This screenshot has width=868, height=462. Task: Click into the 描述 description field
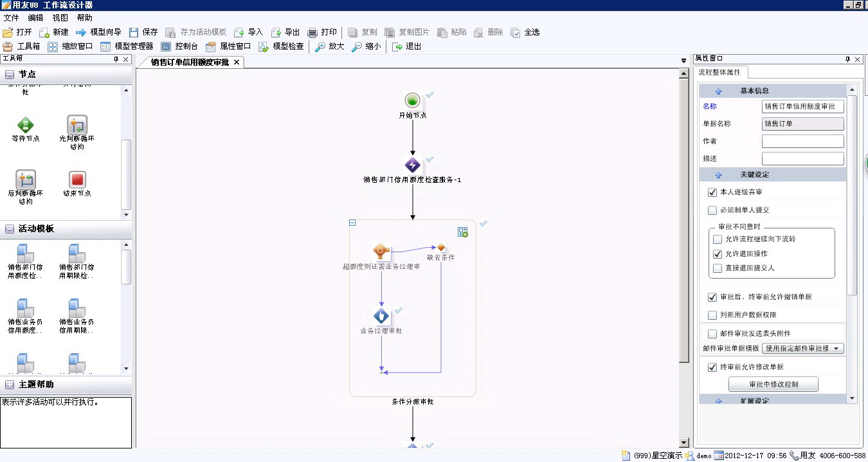coord(803,159)
